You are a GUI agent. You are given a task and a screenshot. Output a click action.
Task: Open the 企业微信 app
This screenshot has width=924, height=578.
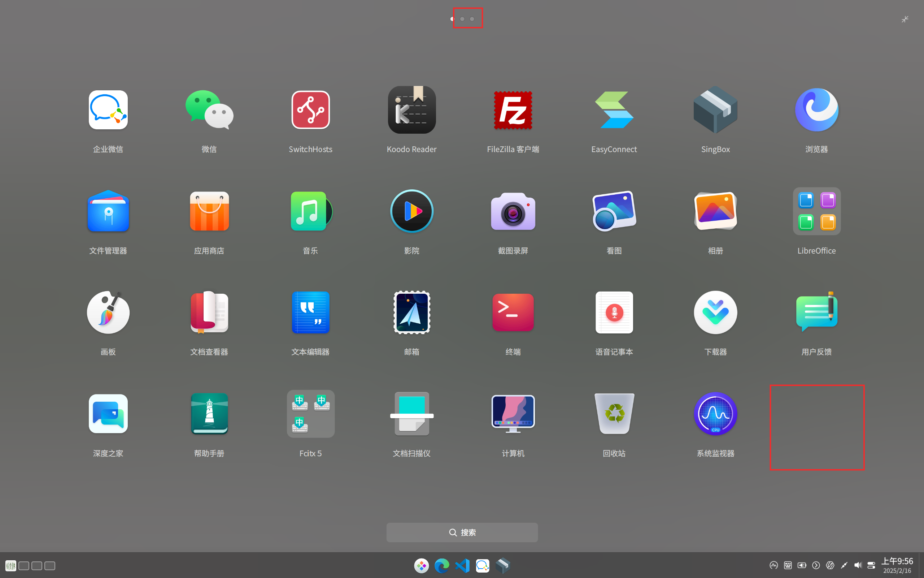point(108,110)
